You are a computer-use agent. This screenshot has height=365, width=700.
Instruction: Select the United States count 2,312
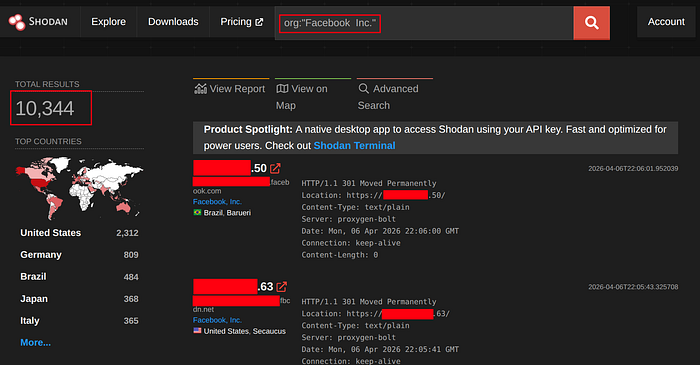(x=127, y=233)
